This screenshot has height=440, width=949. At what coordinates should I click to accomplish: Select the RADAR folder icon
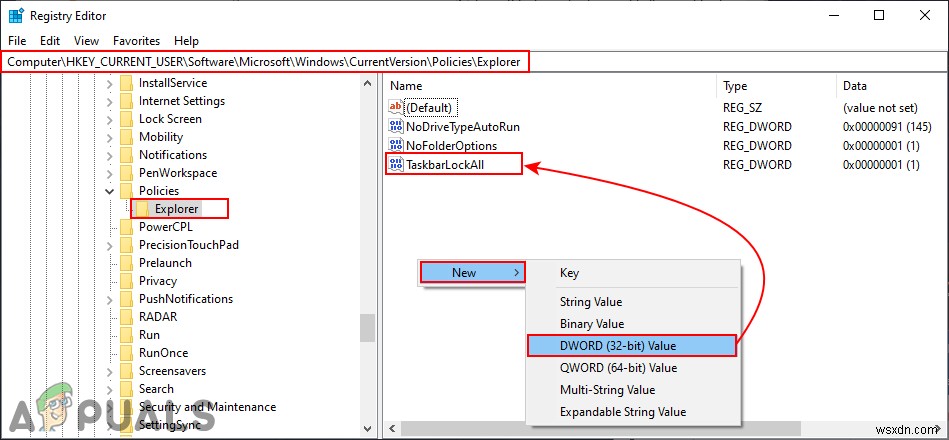tap(126, 317)
